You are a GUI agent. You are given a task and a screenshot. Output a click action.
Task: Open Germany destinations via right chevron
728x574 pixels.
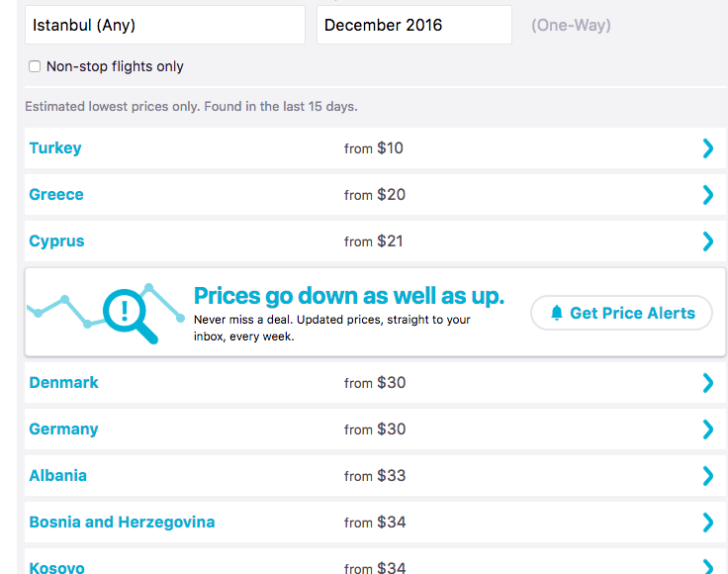(707, 430)
